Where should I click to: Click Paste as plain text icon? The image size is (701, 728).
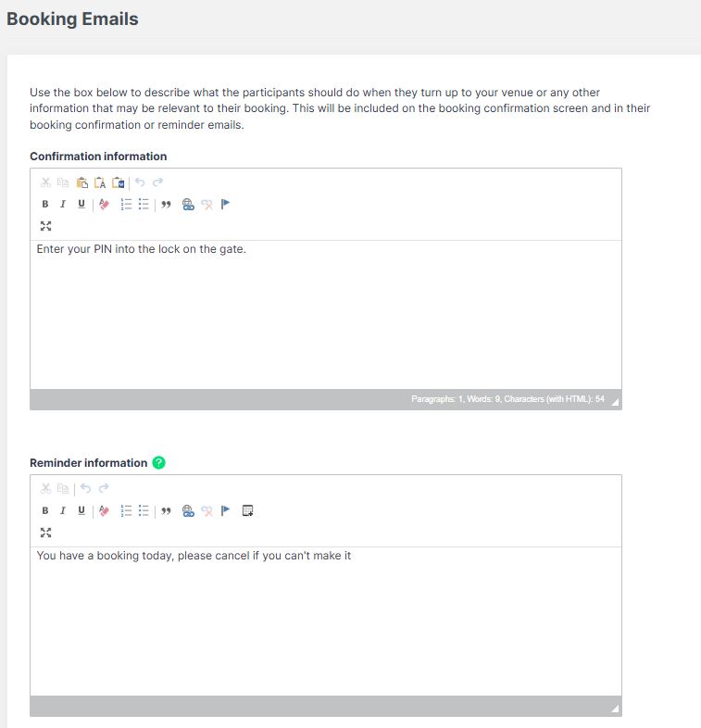[x=100, y=182]
